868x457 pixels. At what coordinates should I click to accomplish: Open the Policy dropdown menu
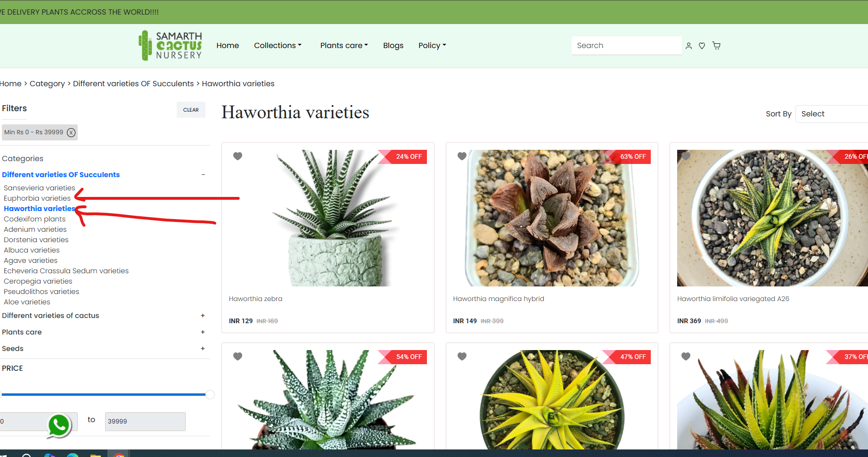pyautogui.click(x=432, y=45)
